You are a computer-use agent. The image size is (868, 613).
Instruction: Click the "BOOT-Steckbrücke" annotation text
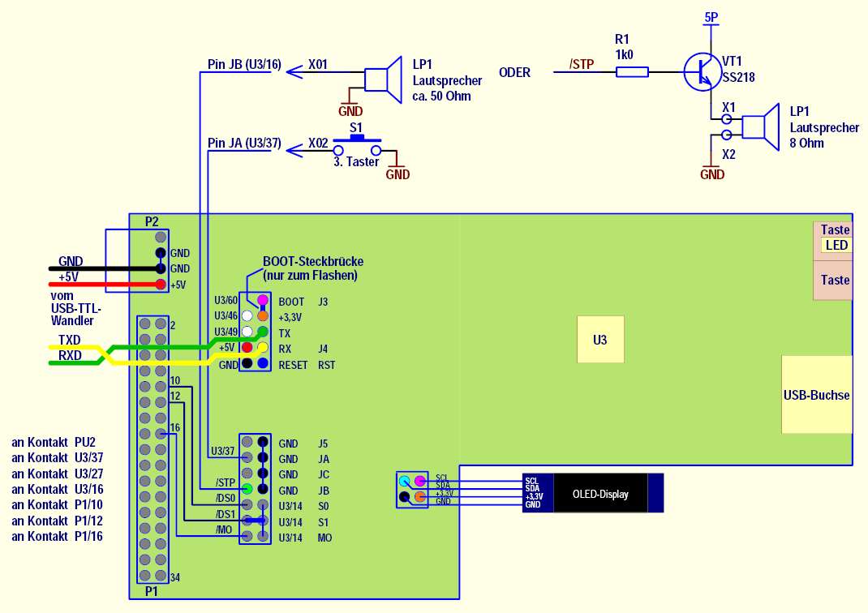click(x=312, y=262)
